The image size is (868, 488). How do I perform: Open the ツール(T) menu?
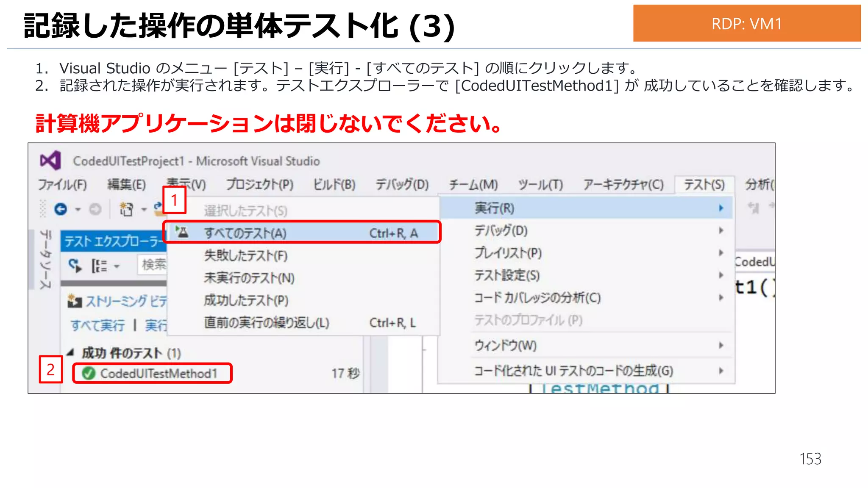click(540, 185)
